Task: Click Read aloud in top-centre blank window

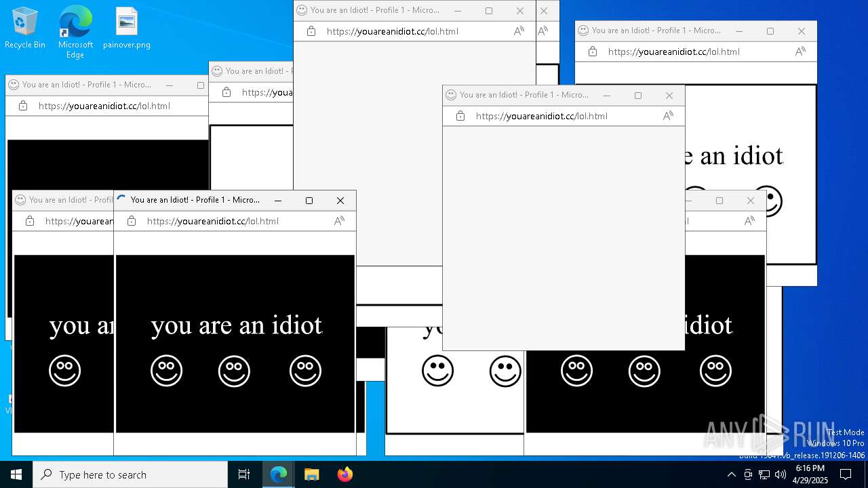Action: click(519, 31)
